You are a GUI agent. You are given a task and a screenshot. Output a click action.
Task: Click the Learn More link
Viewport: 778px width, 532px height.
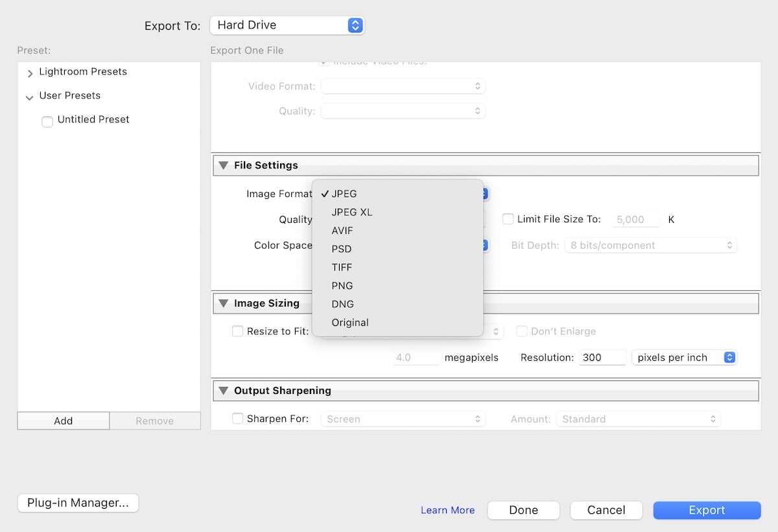point(447,510)
